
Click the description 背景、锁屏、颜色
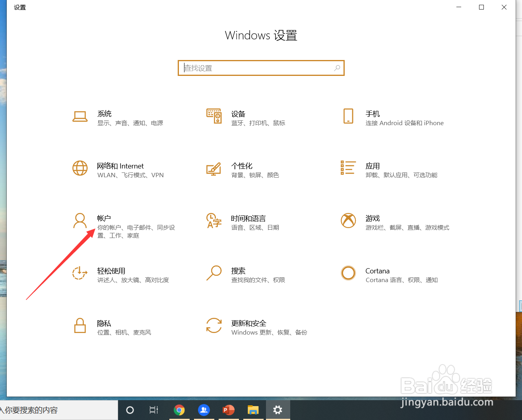click(255, 175)
